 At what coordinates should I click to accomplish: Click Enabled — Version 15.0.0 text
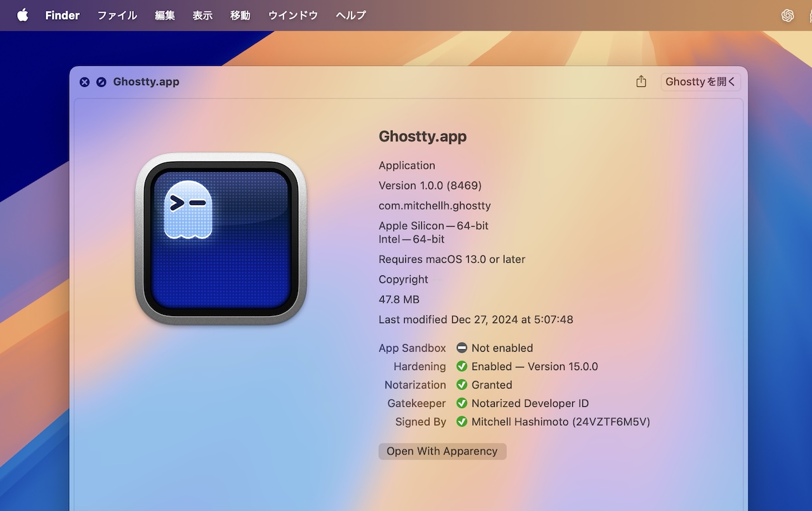535,366
